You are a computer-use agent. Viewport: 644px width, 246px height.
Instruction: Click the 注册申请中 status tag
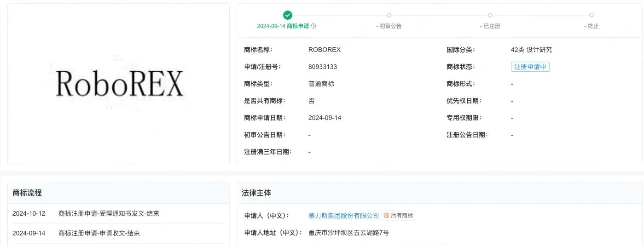(530, 67)
